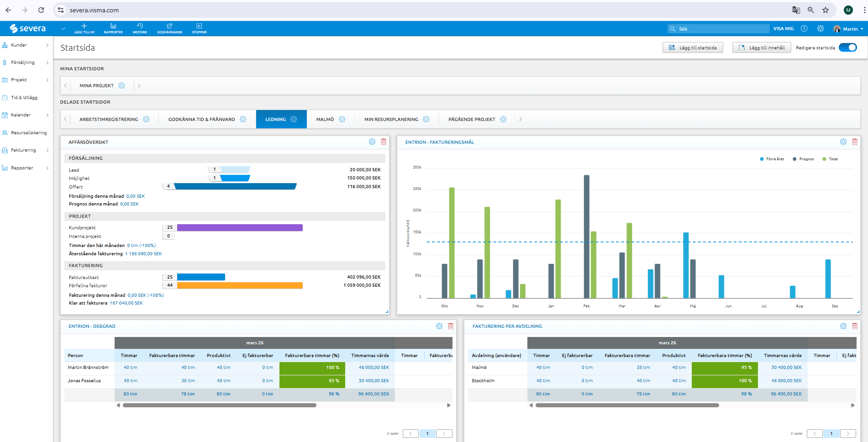The width and height of the screenshot is (868, 442).
Task: Open settings gear for Godkänna tid & frånvaro tab
Action: point(243,119)
